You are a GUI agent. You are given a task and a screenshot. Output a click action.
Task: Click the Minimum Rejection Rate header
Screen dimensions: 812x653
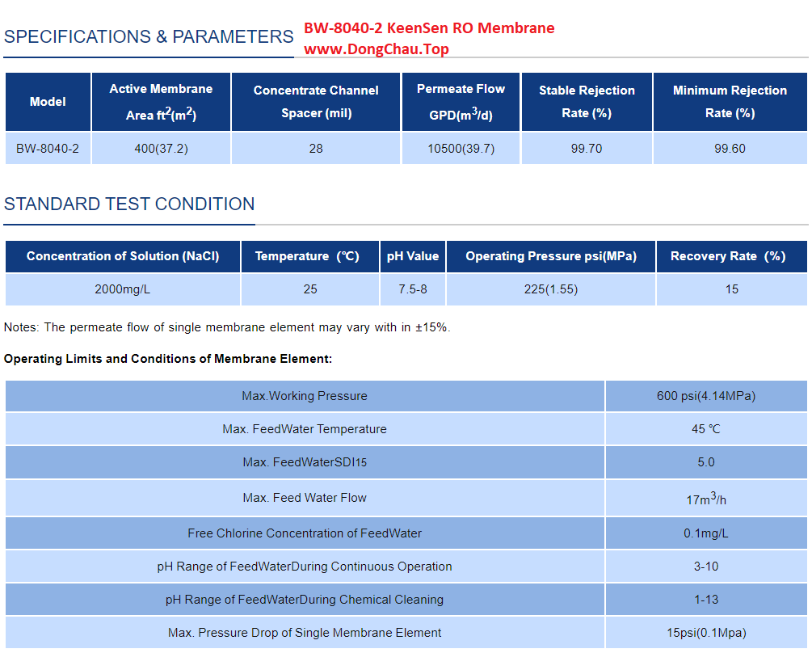coord(730,102)
